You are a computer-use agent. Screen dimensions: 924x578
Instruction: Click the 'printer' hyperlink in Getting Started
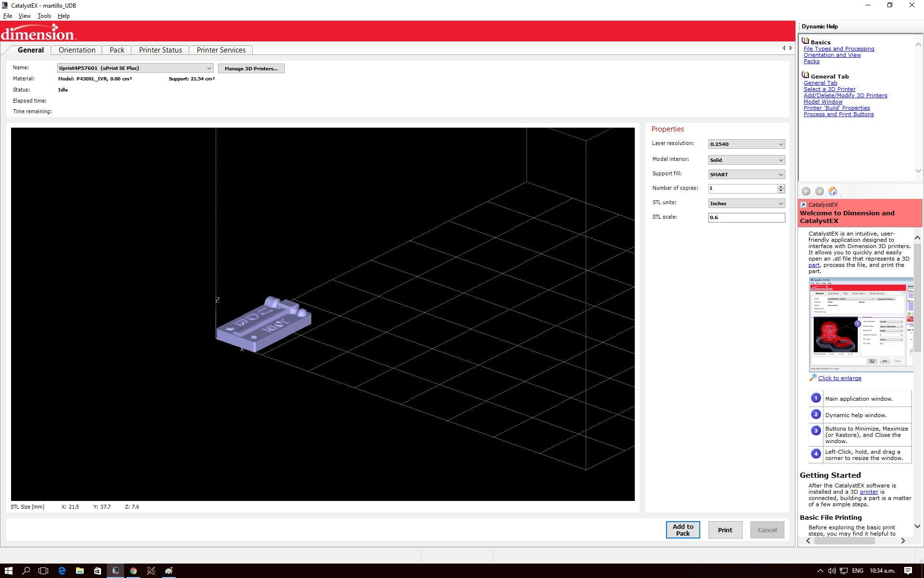(869, 492)
